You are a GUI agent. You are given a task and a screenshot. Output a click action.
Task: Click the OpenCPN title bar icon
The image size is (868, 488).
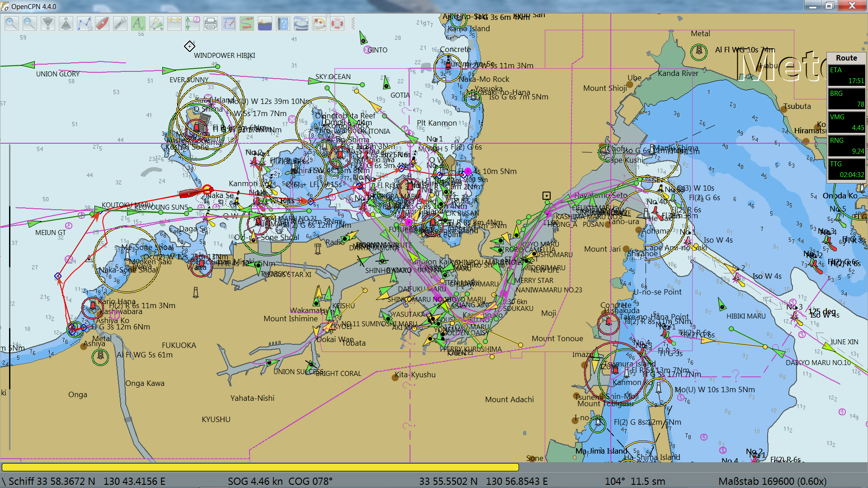click(5, 6)
